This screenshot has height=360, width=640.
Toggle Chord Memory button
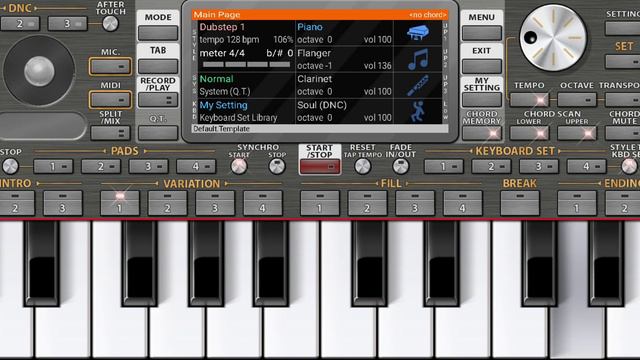point(482,133)
